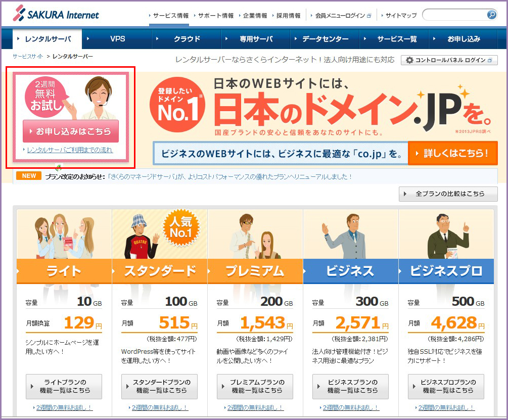Open サポート情報 in the top menu
Image resolution: width=508 pixels, height=420 pixels.
click(x=216, y=16)
